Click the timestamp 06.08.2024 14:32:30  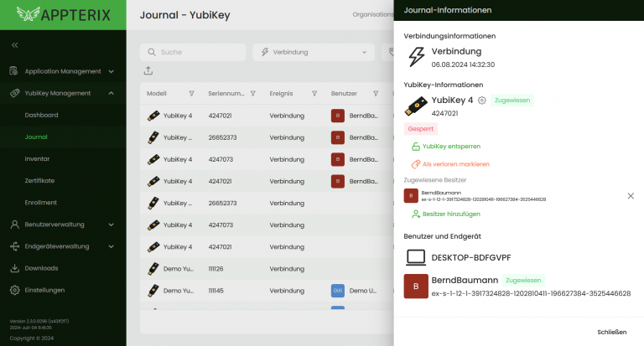pyautogui.click(x=463, y=65)
